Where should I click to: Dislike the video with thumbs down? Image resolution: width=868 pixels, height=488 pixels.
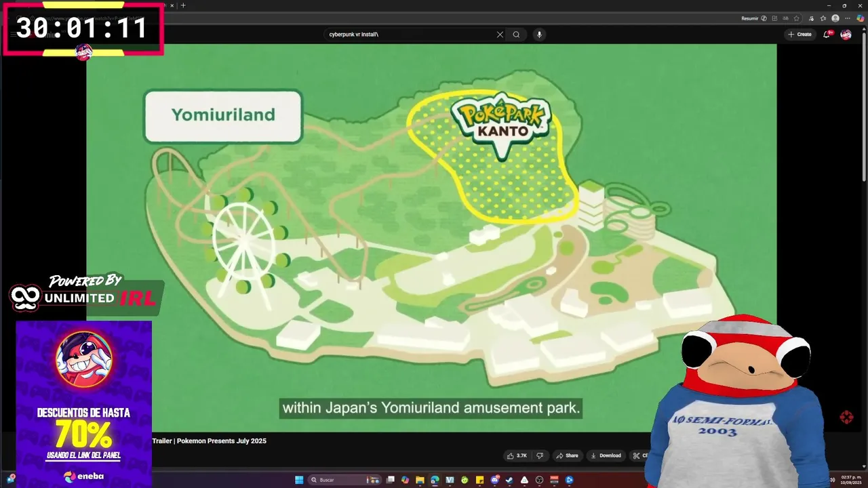(540, 455)
